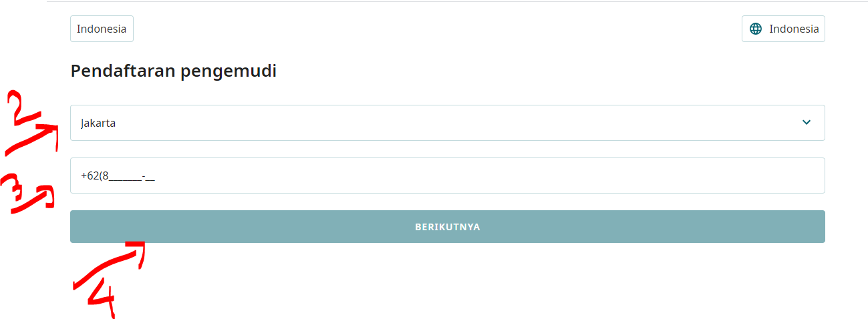Viewport: 868px width, 319px height.
Task: Click the red handwritten number 2
Action: point(25,109)
